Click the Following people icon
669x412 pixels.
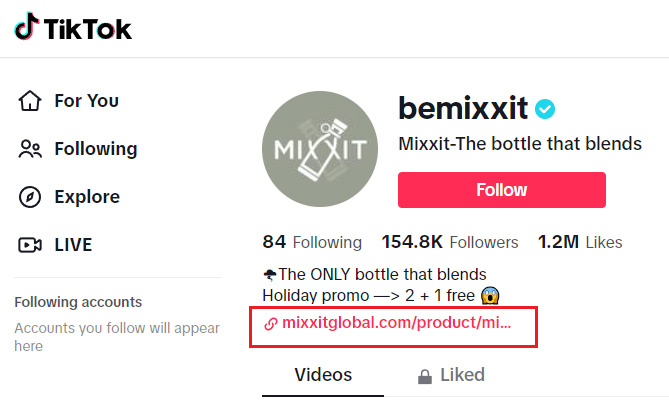point(30,149)
